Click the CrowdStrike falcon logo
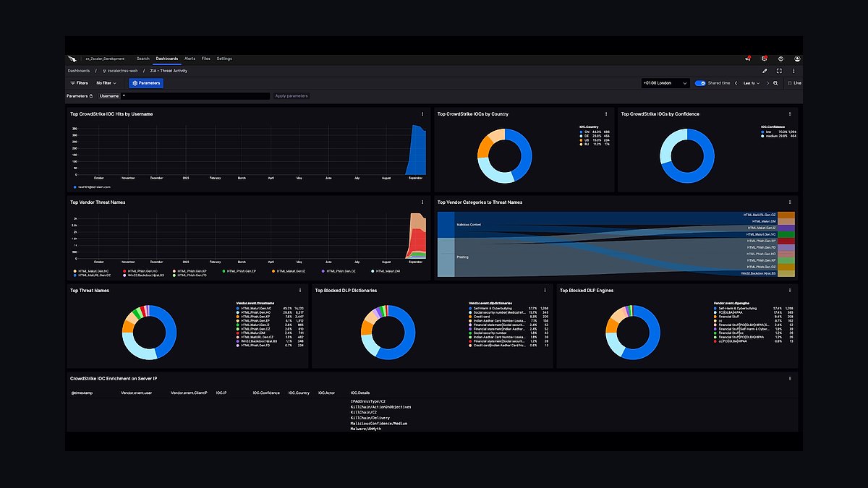The image size is (868, 488). click(x=72, y=59)
